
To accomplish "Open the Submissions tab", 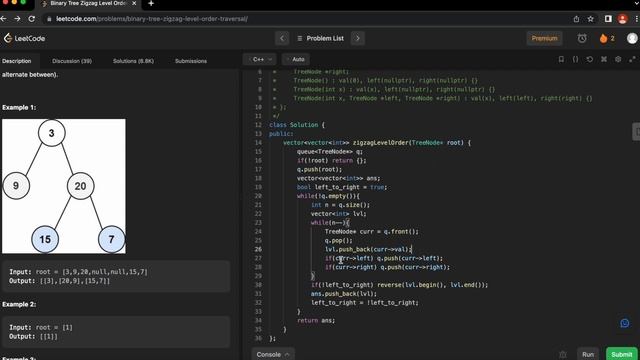I will pyautogui.click(x=191, y=61).
